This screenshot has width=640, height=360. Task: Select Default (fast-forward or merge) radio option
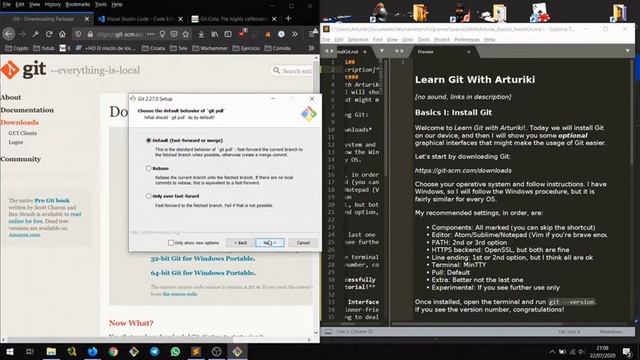tap(149, 140)
